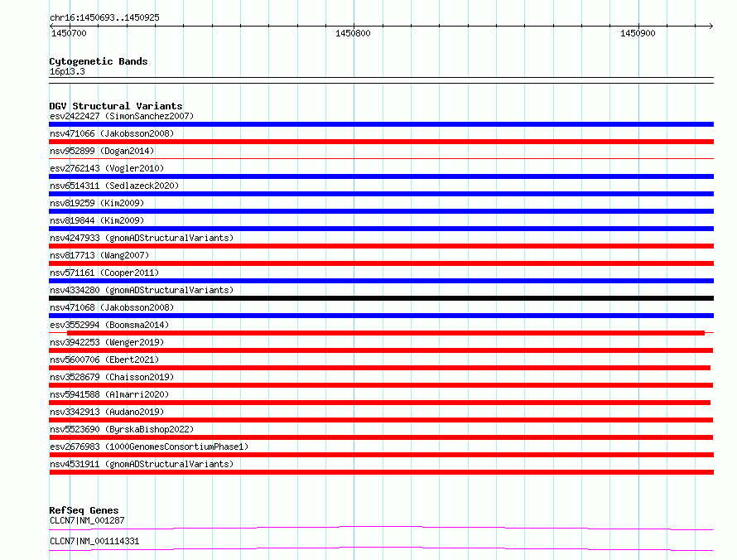Click the 16p13.3 band label

67,71
